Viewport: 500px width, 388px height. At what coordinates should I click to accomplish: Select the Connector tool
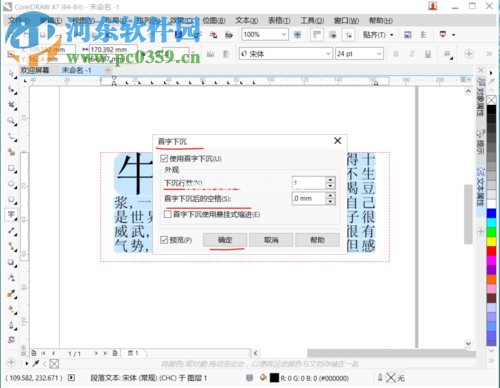(12, 246)
